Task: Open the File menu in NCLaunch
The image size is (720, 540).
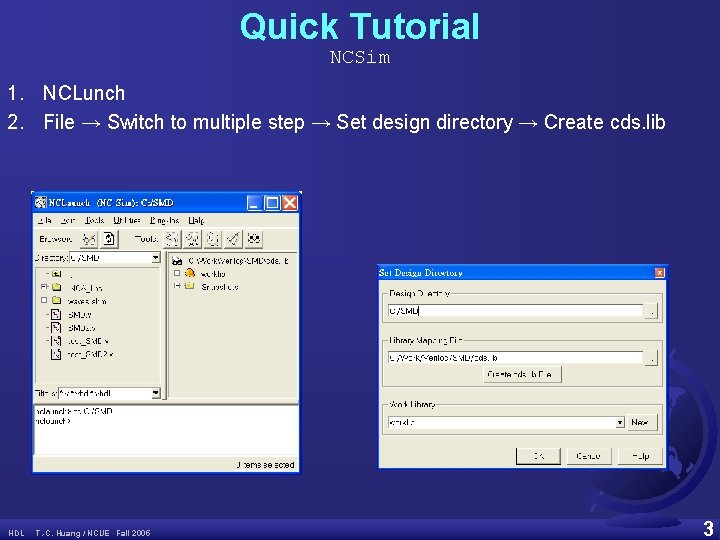Action: click(45, 220)
